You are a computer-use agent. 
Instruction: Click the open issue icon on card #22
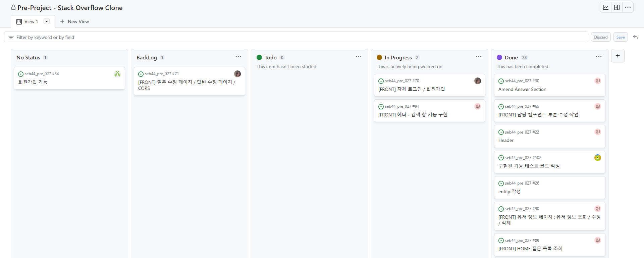point(501,132)
